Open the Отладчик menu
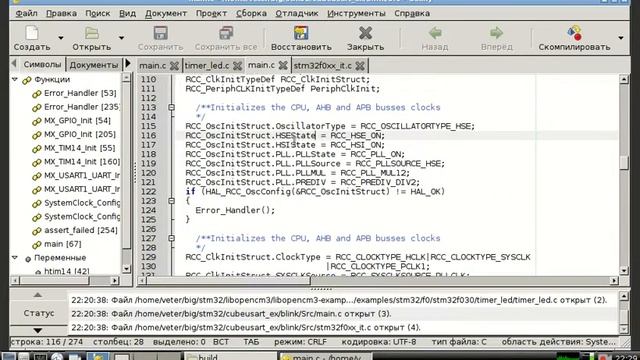This screenshot has height=360, width=640. tap(297, 13)
